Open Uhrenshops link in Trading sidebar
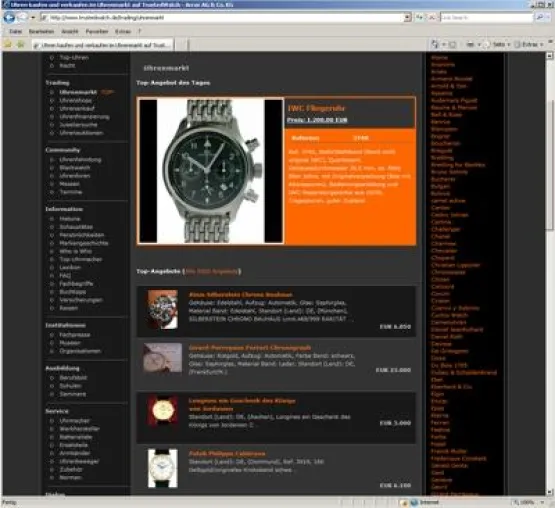The height and width of the screenshot is (508, 555). [x=75, y=101]
